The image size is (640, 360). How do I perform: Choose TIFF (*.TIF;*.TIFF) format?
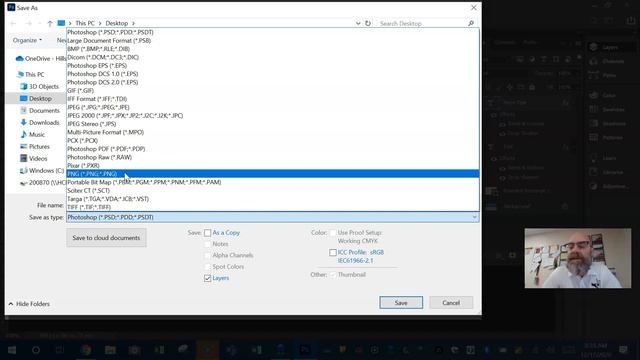click(x=273, y=207)
